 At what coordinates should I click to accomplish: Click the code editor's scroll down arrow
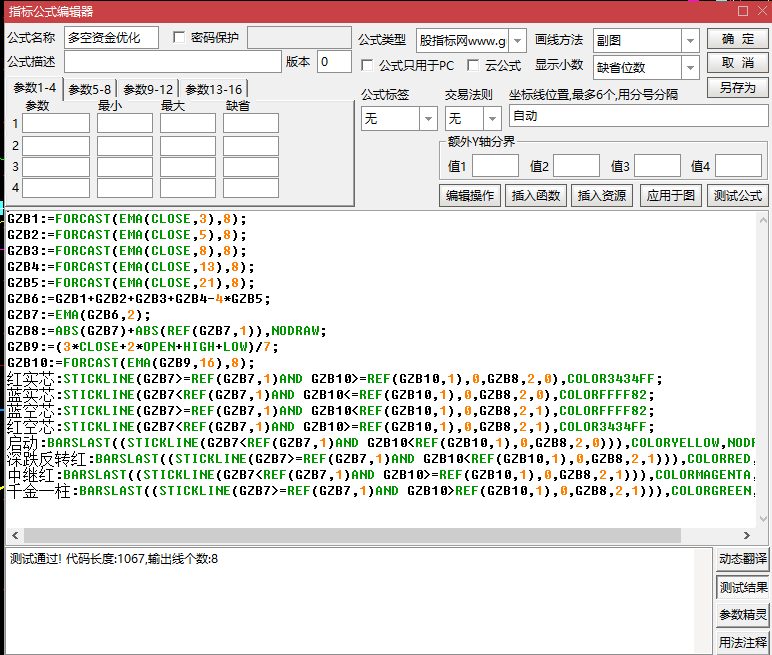763,519
